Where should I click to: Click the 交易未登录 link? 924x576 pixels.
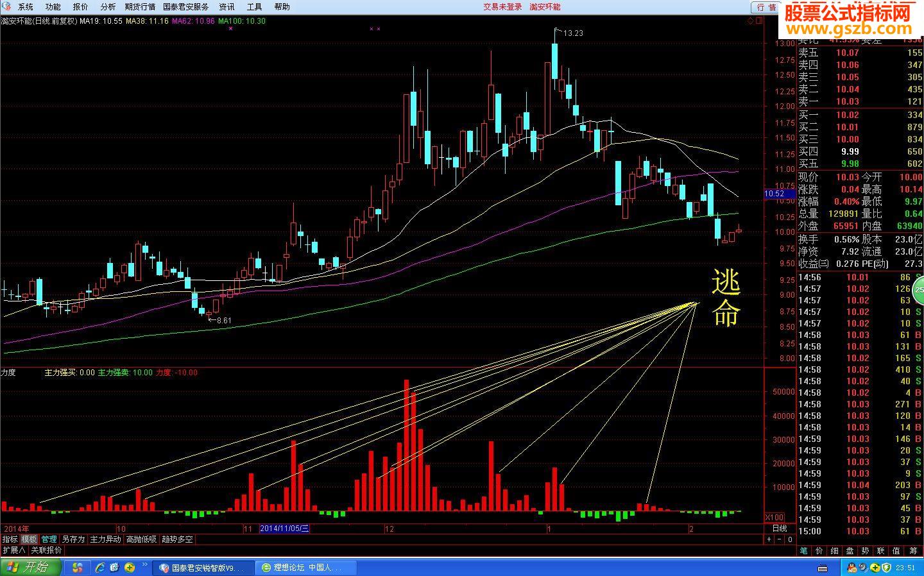pyautogui.click(x=502, y=6)
